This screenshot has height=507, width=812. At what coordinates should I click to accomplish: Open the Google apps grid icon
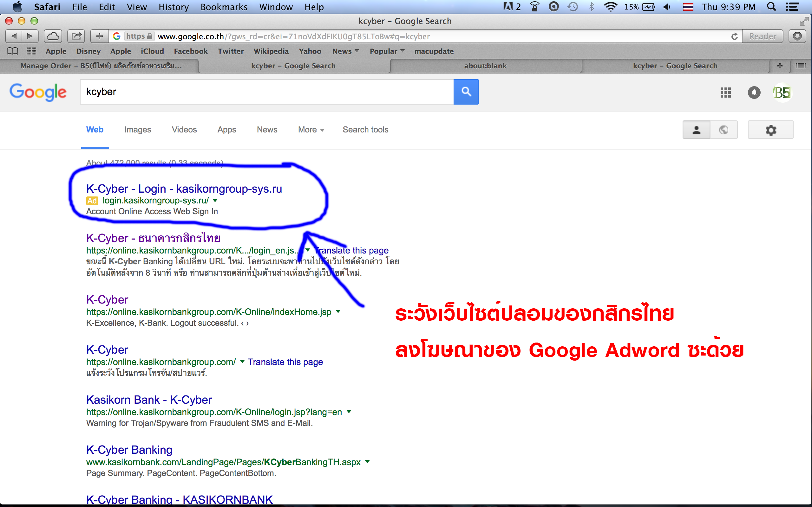pos(725,92)
